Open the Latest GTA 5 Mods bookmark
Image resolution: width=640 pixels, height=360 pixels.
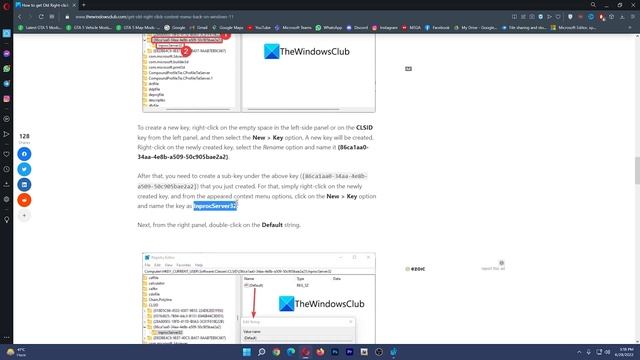click(x=40, y=28)
